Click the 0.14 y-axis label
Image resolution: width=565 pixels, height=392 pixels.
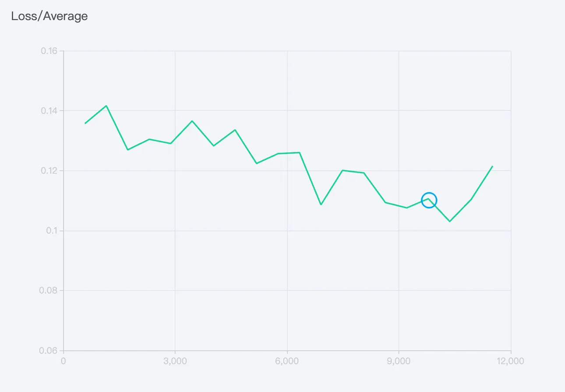(x=49, y=111)
